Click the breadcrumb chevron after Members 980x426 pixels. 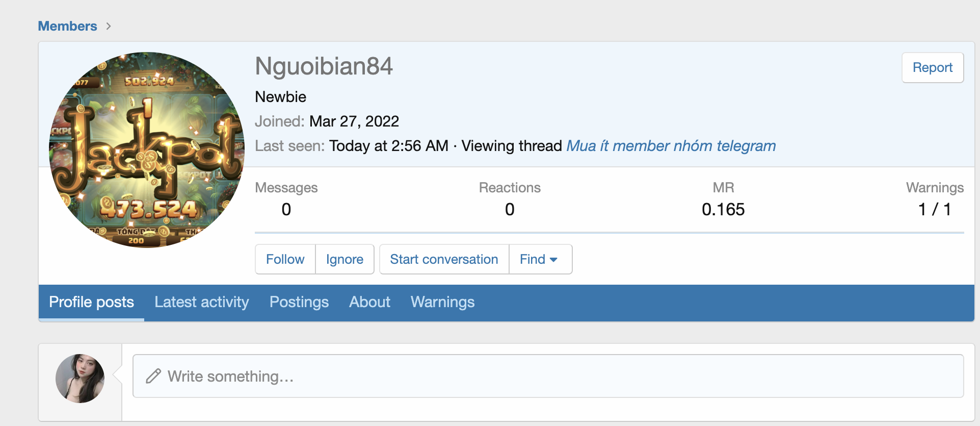coord(109,26)
